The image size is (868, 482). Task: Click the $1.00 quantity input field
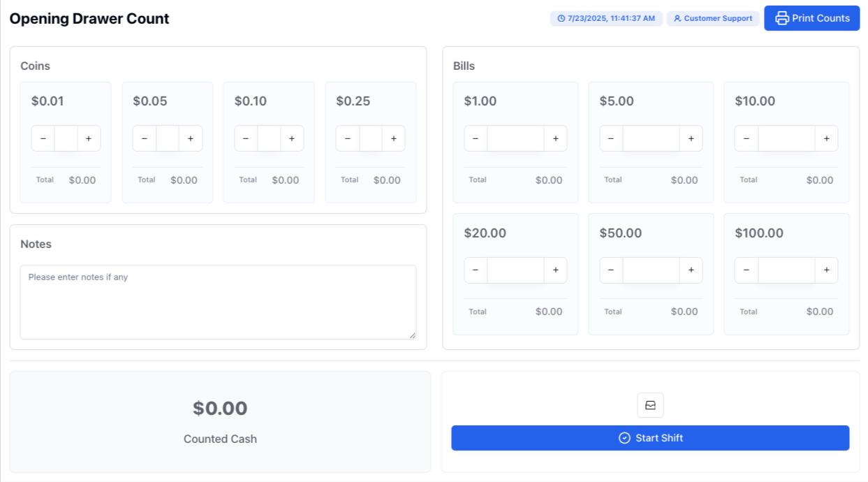(x=515, y=138)
